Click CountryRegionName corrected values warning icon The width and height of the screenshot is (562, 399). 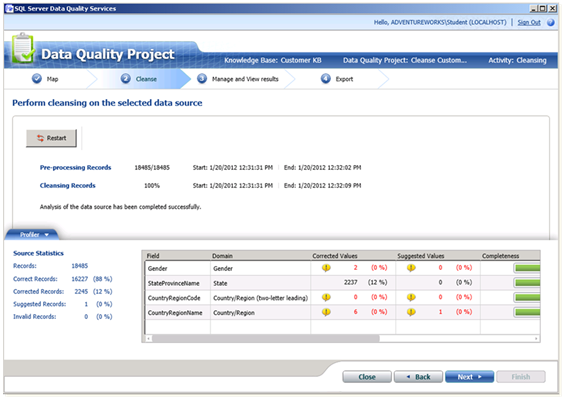[326, 312]
